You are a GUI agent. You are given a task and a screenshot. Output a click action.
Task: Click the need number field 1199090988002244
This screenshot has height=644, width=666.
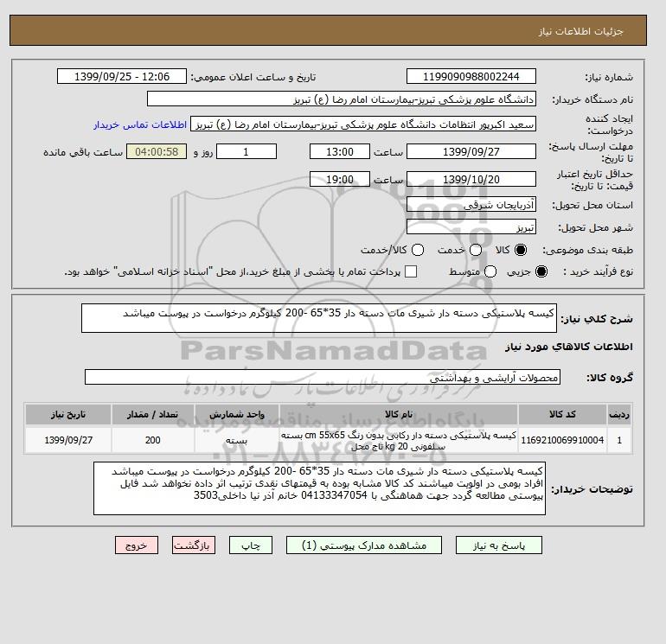471,76
